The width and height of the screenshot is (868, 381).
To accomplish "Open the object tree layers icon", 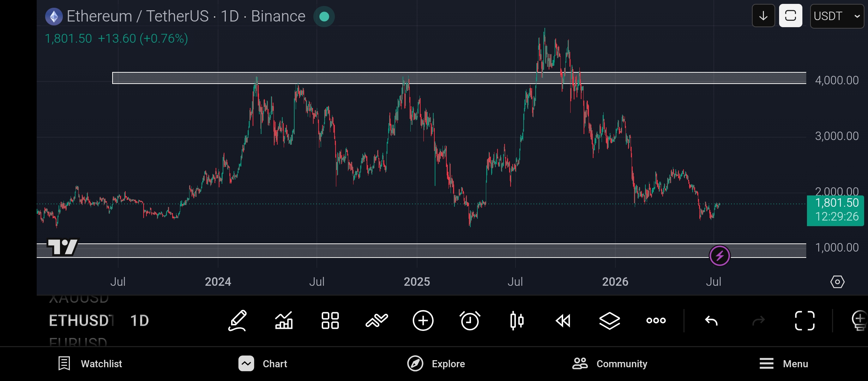I will pyautogui.click(x=609, y=321).
